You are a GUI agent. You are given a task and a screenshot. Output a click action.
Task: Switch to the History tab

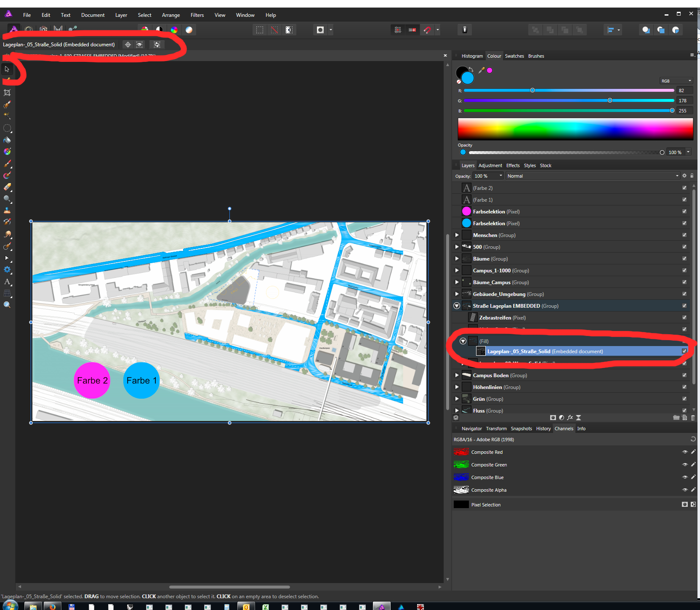(543, 429)
